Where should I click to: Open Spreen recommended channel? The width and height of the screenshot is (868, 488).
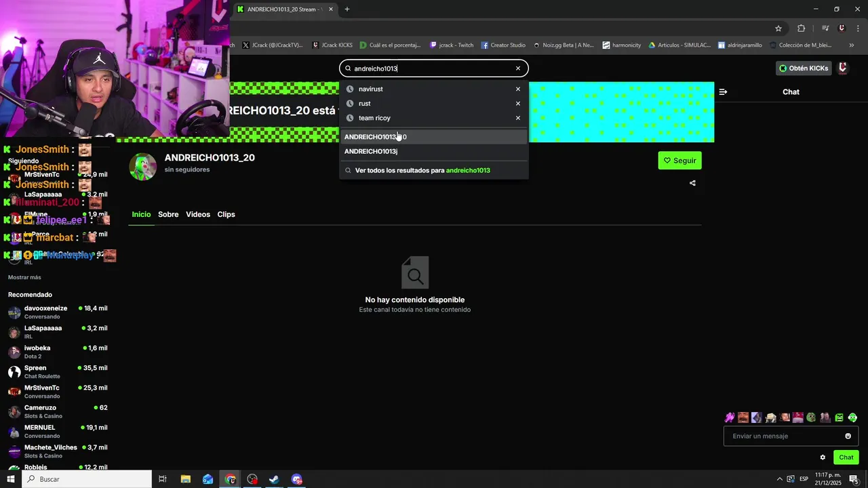(x=58, y=372)
